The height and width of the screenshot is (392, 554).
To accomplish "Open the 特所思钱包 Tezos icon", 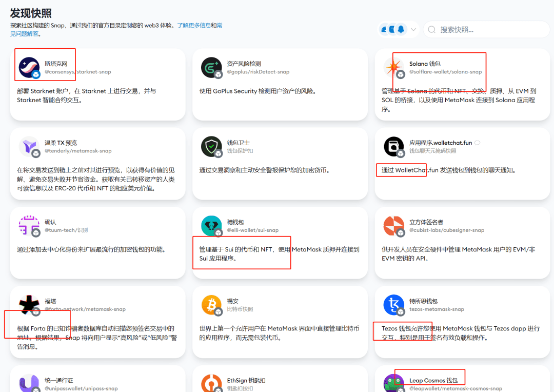I will 393,304.
